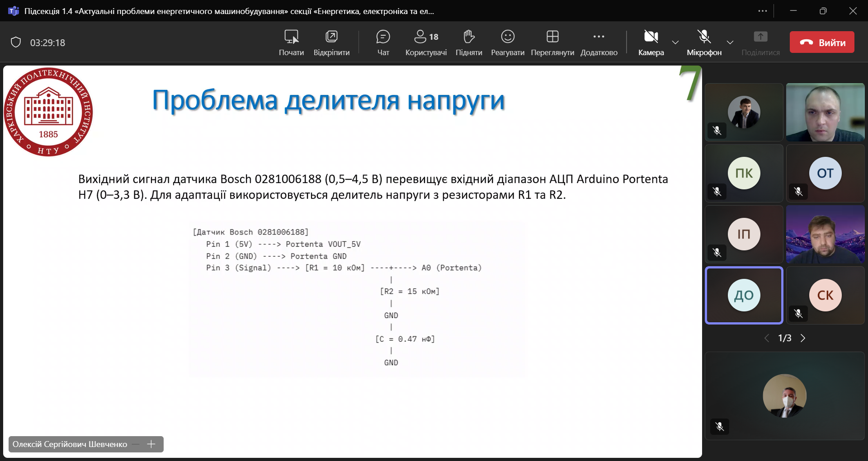Select the ОТ participant tile

pos(825,173)
